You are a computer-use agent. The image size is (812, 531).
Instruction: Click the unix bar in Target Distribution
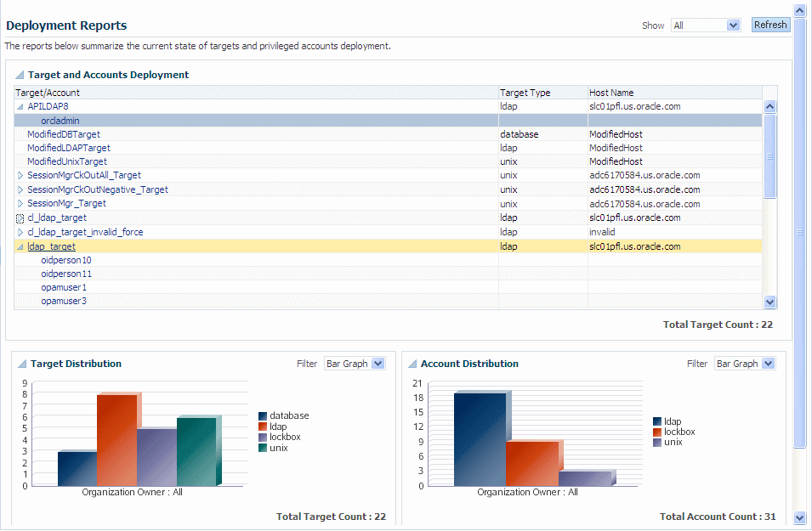196,452
